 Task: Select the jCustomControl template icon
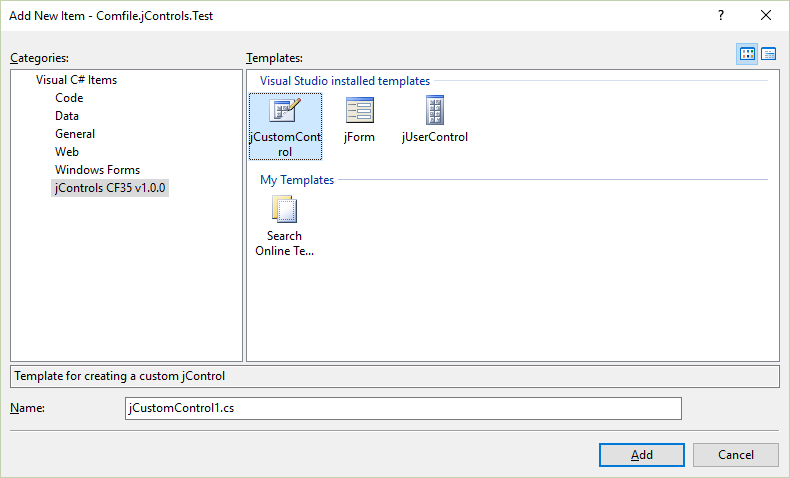(x=285, y=111)
